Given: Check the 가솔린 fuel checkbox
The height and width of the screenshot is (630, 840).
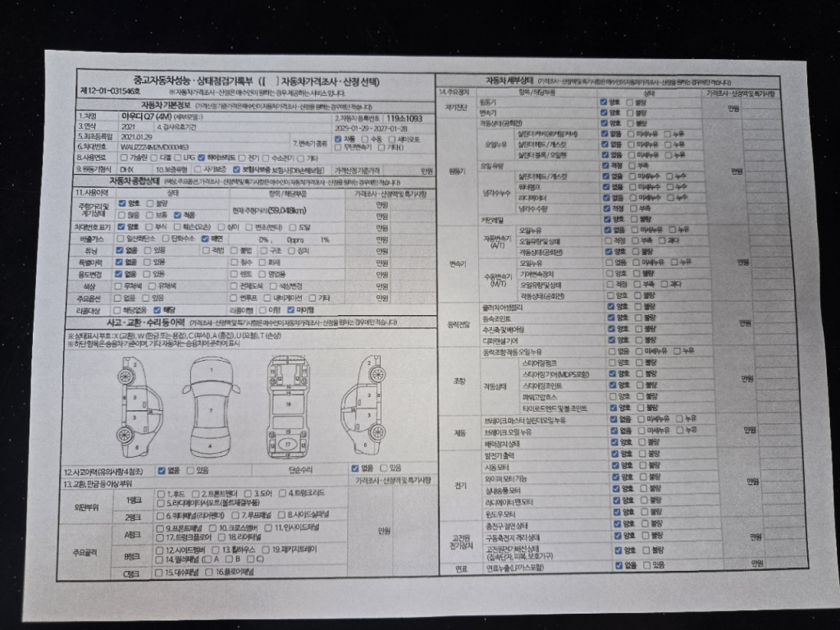Looking at the screenshot, I should [124, 157].
